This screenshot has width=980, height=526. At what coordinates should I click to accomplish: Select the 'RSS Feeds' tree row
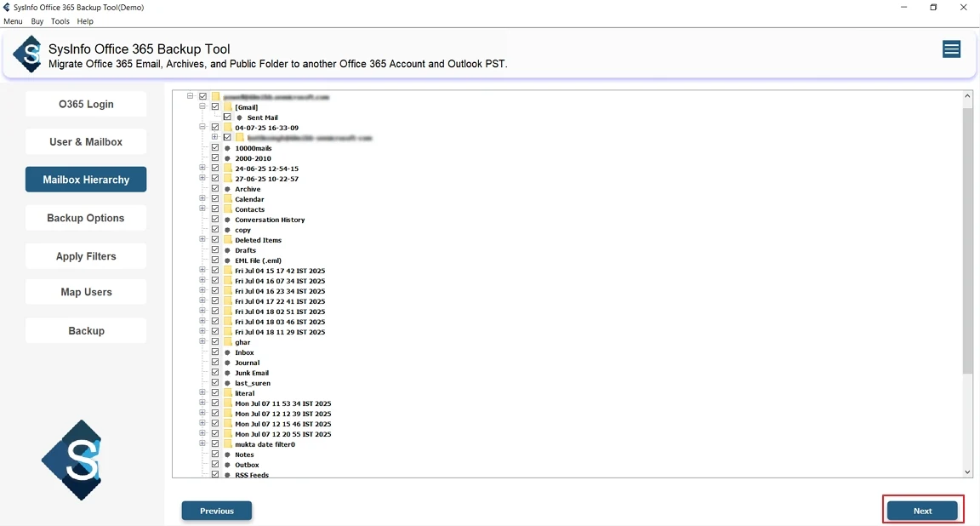pos(252,475)
